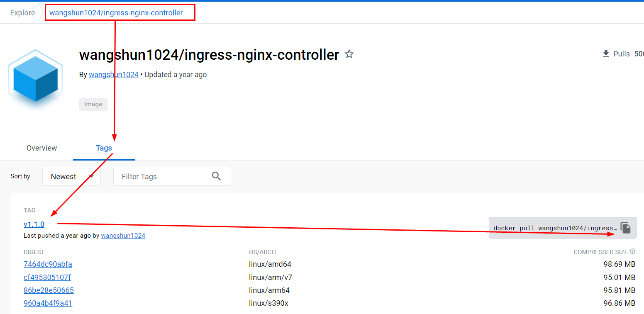This screenshot has height=314, width=644.
Task: Click the search magnifier in Filter Tags
Action: [x=216, y=176]
